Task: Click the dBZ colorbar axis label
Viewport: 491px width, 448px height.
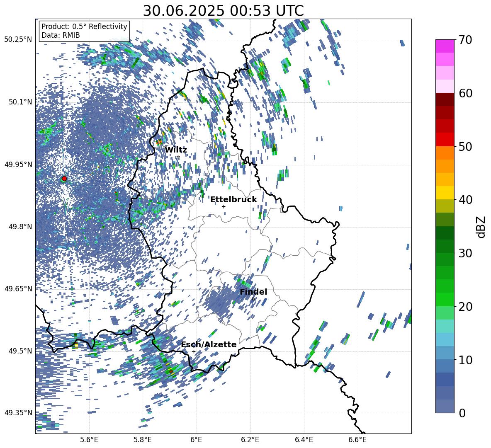Action: (x=481, y=227)
